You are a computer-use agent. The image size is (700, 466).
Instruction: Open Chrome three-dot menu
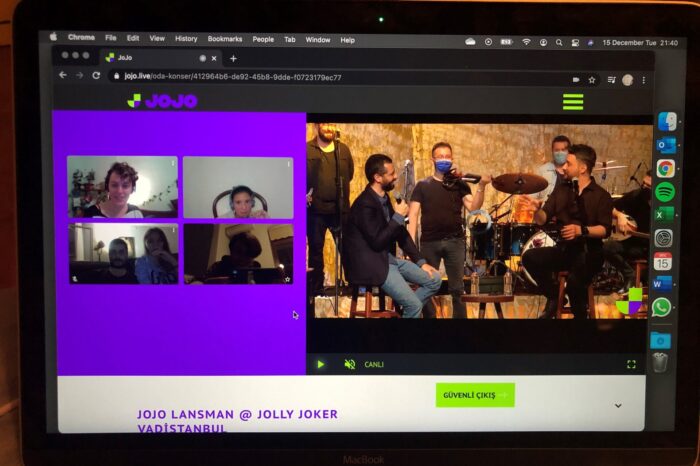point(644,80)
